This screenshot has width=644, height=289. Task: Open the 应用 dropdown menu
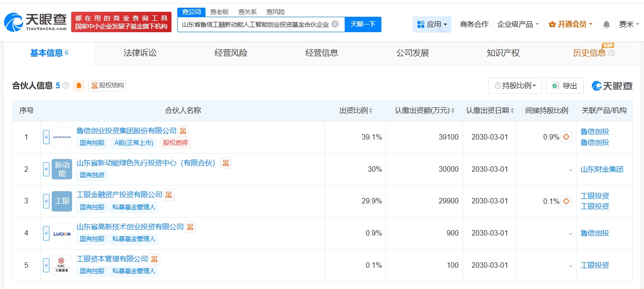(432, 24)
